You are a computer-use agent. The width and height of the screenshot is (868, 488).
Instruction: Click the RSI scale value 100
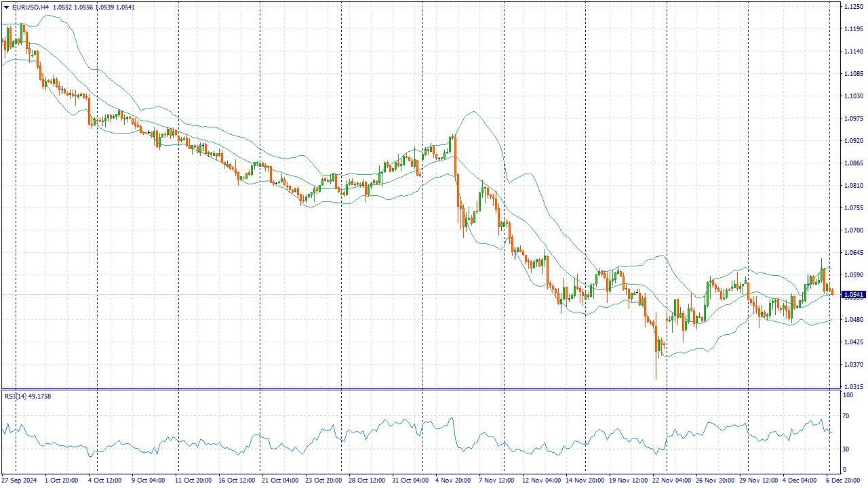(x=848, y=394)
